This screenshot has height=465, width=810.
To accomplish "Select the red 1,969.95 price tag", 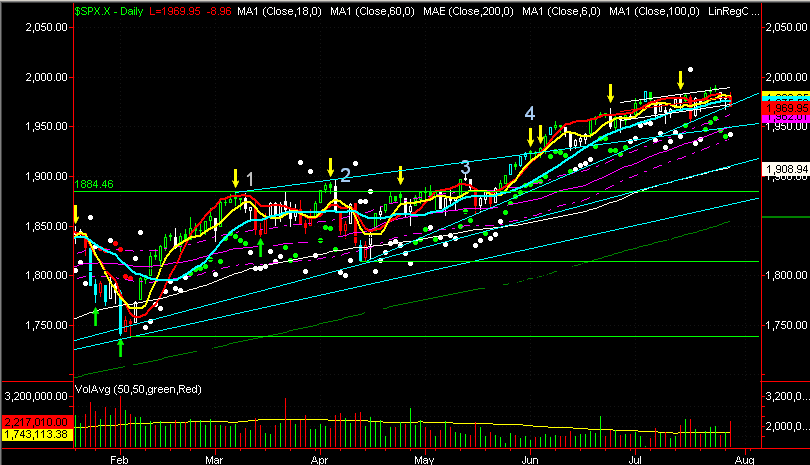I will 786,108.
